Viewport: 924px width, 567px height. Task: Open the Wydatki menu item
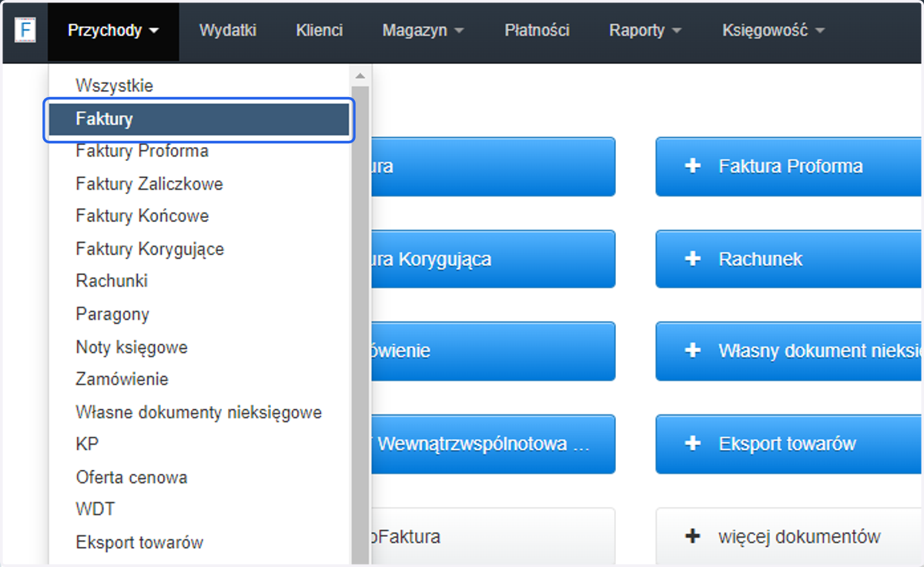[x=227, y=31]
